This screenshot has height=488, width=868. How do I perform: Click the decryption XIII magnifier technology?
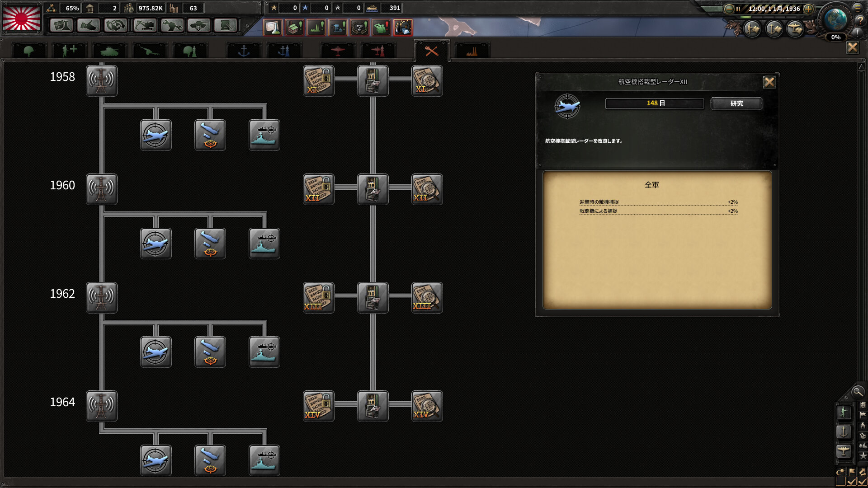(x=427, y=298)
